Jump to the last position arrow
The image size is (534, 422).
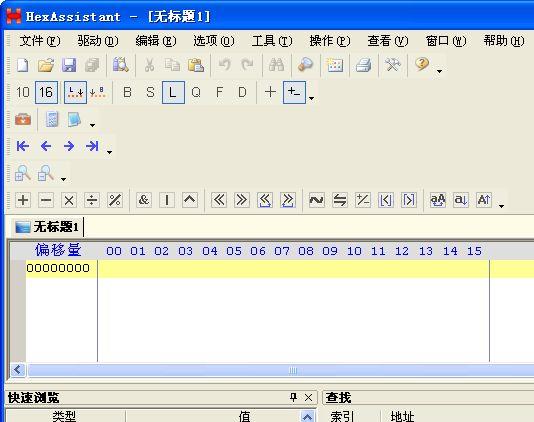[92, 146]
